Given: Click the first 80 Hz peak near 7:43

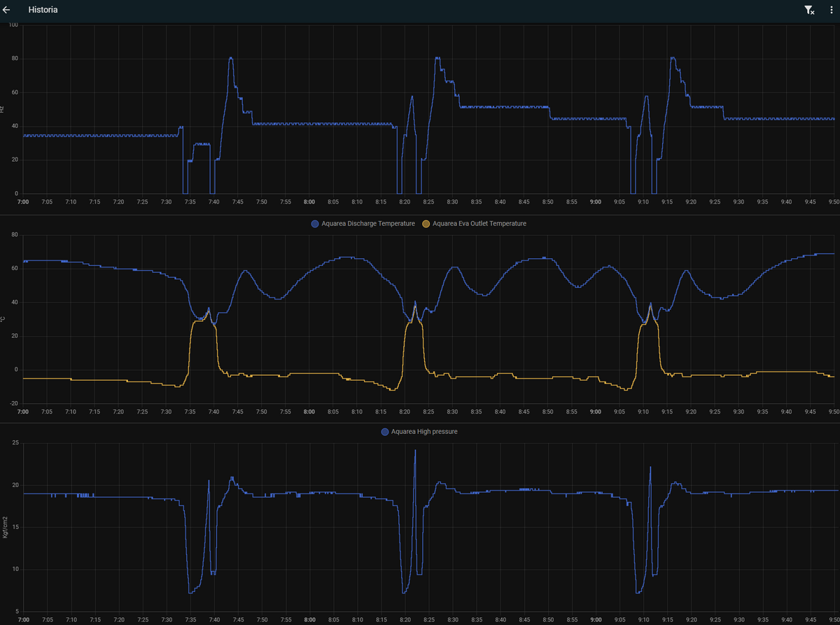Looking at the screenshot, I should (230, 58).
